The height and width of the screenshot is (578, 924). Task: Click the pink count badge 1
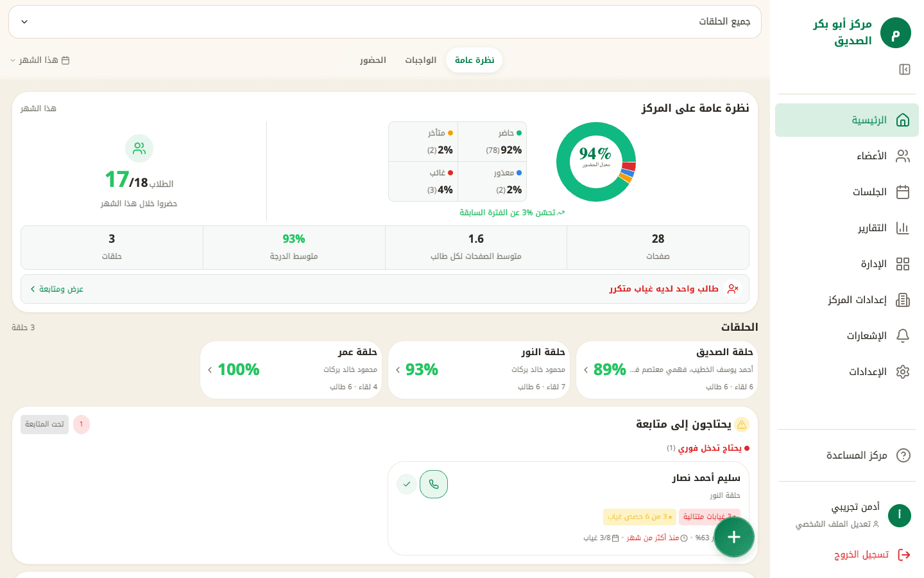(x=81, y=425)
